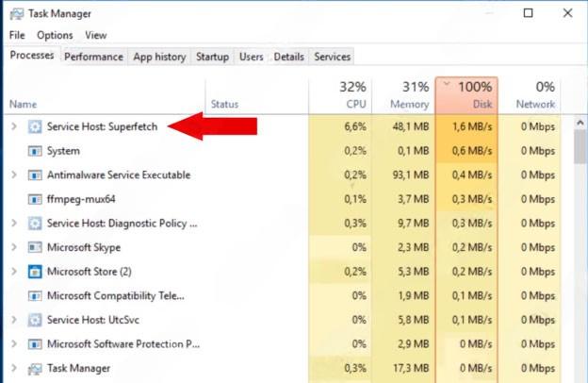
Task: Click the 0,6 MB/s disk value
Action: 472,151
